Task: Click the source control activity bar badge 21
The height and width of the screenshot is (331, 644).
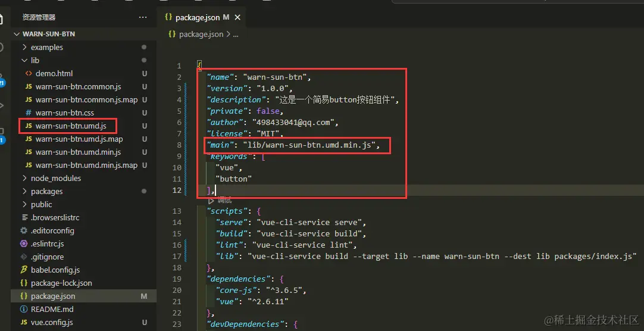Action: [2, 83]
